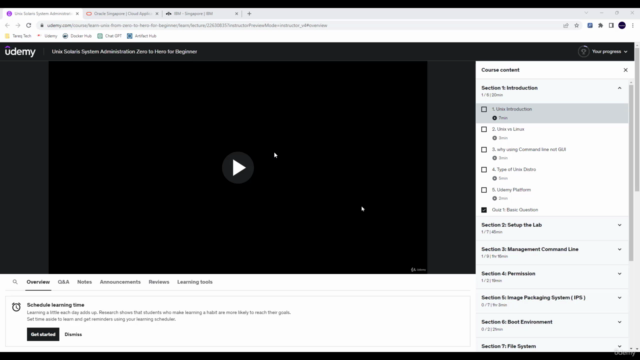The height and width of the screenshot is (360, 640).
Task: Open the Reviews tab
Action: click(x=159, y=282)
